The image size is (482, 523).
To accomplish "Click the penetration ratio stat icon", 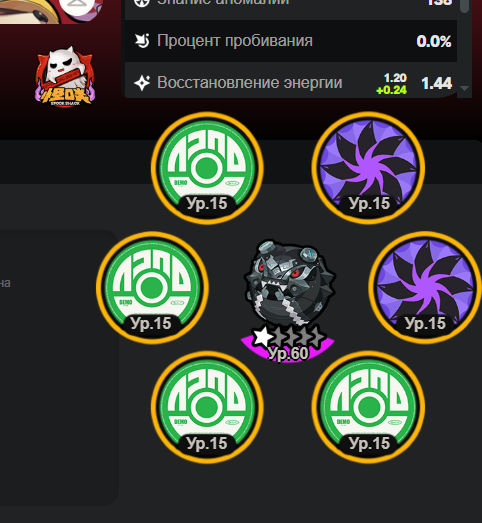I will click(142, 41).
